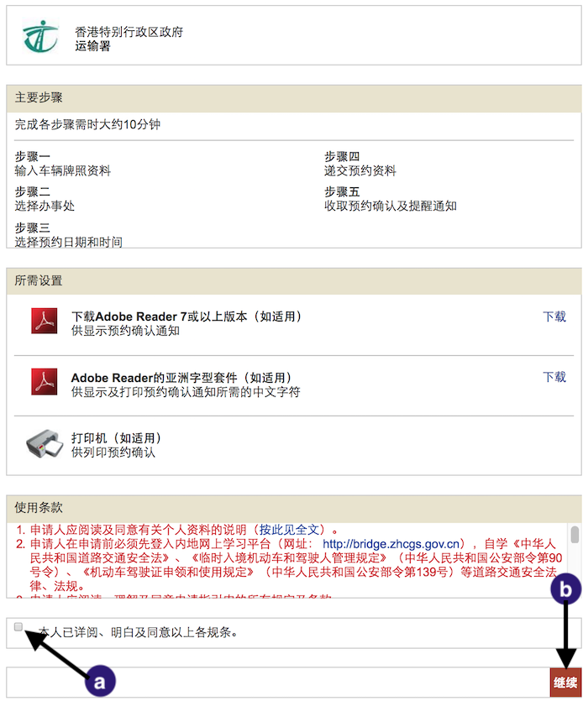Screen dimensions: 588x701
Task: Open the 按此见全文 link in the terms
Action: (290, 530)
